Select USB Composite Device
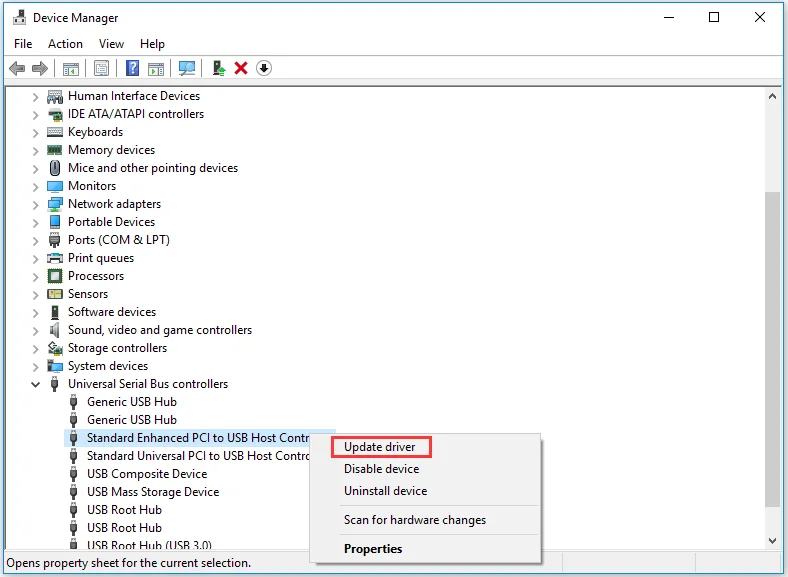The width and height of the screenshot is (788, 577). point(147,474)
